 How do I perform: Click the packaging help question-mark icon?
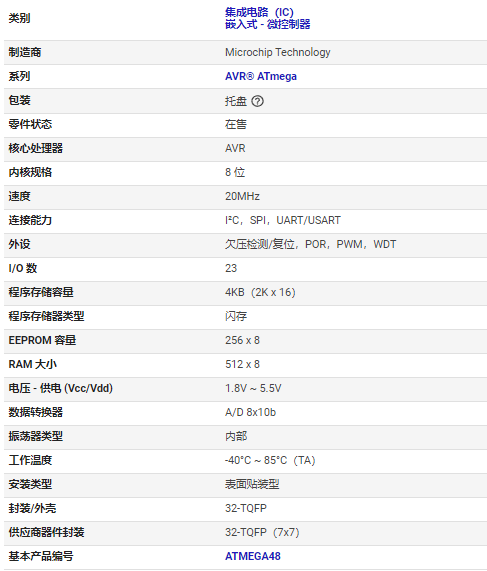pyautogui.click(x=258, y=101)
